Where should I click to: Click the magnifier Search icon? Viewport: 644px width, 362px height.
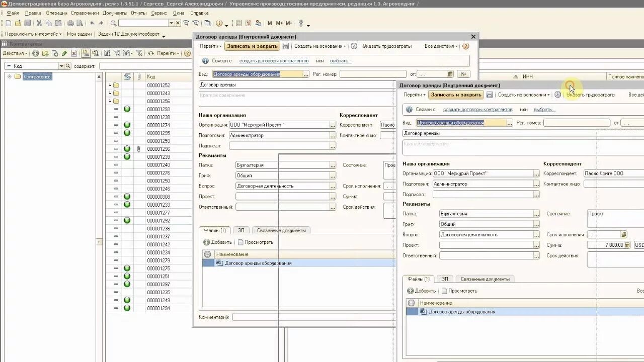pyautogui.click(x=114, y=23)
